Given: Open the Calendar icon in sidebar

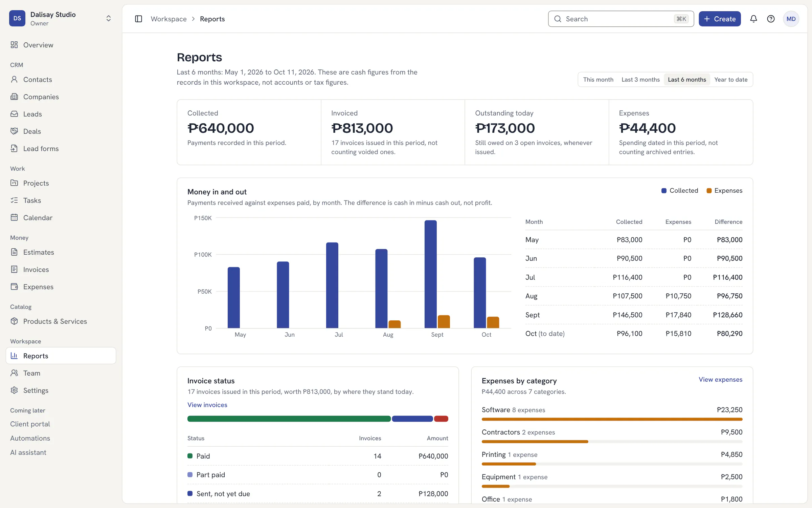Looking at the screenshot, I should point(14,217).
